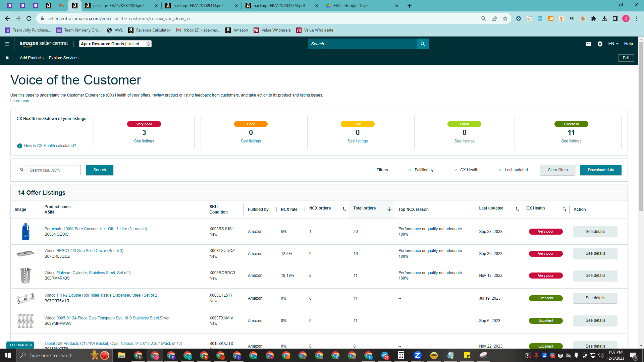Open the Chrome downloads icon
Image resolution: width=644 pixels, height=362 pixels.
[x=604, y=18]
